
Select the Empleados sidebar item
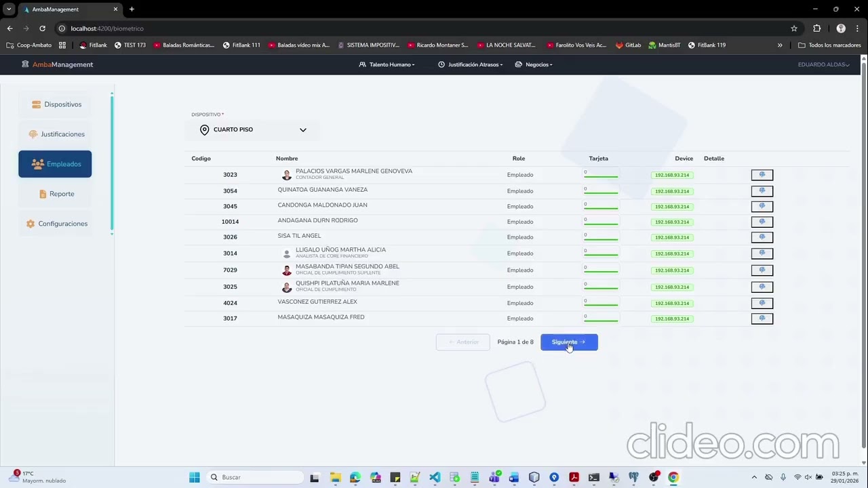55,164
